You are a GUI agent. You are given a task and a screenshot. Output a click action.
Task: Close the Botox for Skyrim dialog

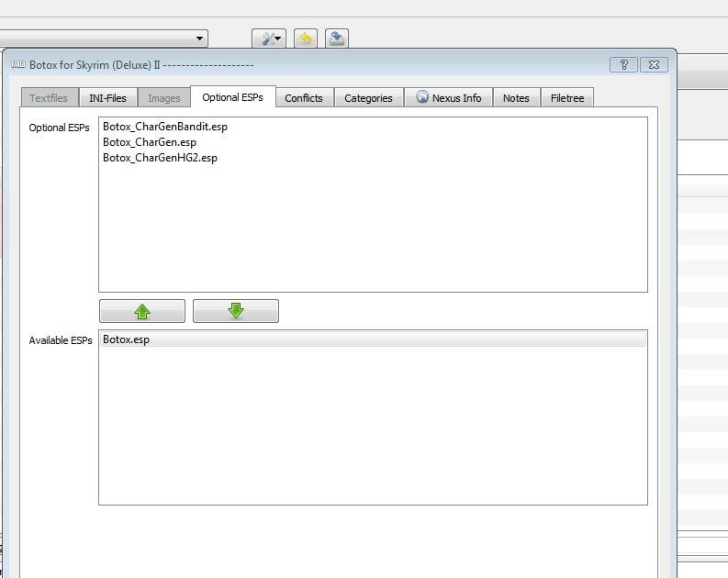(x=654, y=64)
